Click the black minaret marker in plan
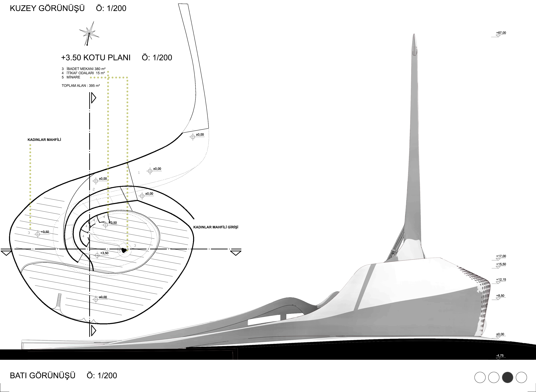Image resolution: width=536 pixels, height=392 pixels. 124,250
